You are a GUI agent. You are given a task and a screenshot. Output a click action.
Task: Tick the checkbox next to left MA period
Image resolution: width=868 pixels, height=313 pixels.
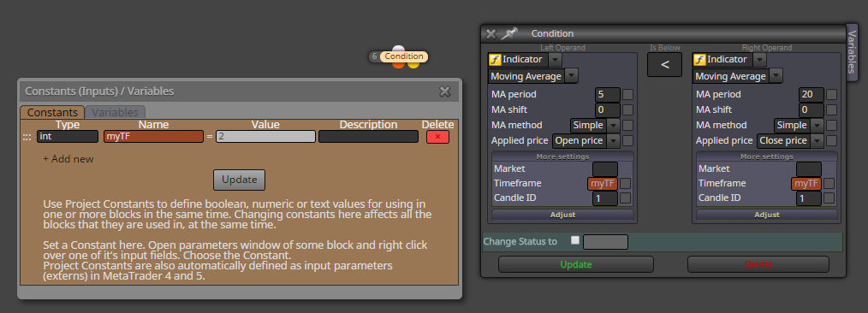coord(627,95)
